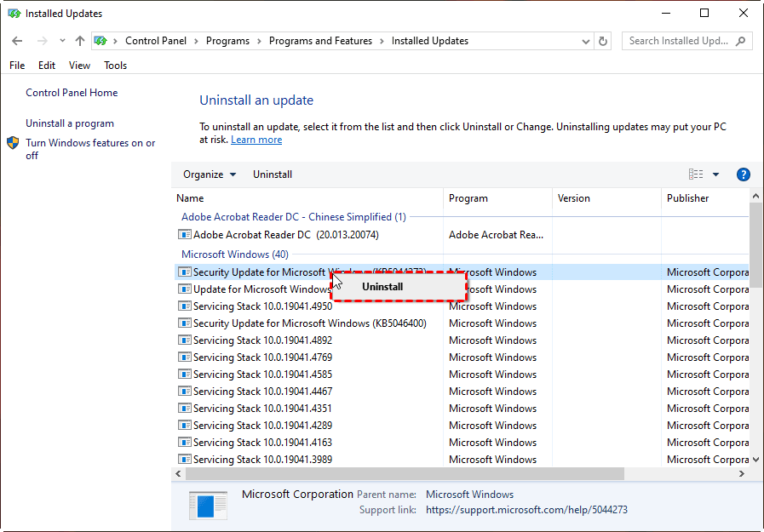
Task: Click the details pane update thumbnail
Action: pos(208,506)
